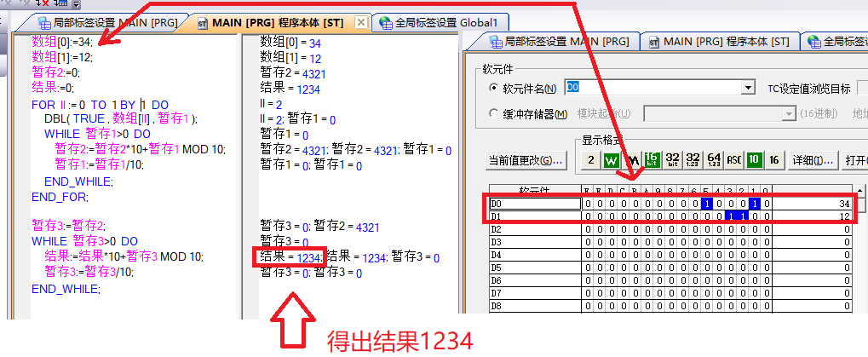Set hexadecimal display with '16' icon
Viewport: 868px width, 357px height.
[774, 160]
